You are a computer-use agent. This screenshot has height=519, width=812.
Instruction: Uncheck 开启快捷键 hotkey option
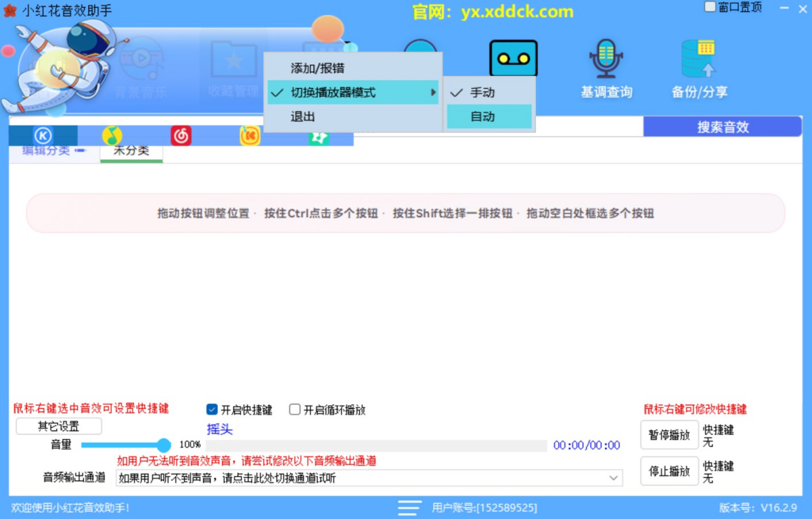point(212,409)
